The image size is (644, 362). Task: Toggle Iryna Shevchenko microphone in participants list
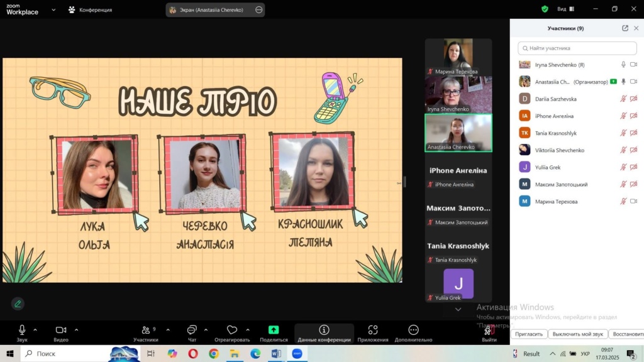click(623, 65)
